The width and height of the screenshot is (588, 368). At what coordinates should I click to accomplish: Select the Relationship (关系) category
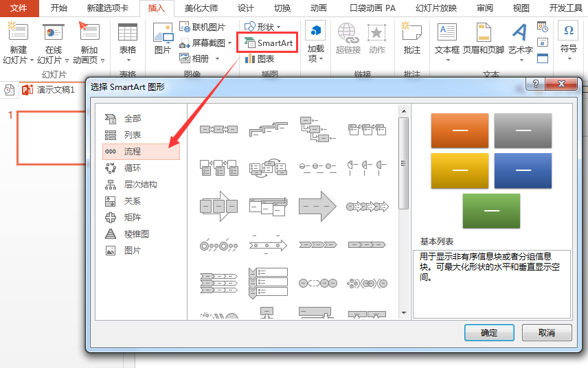click(x=141, y=201)
